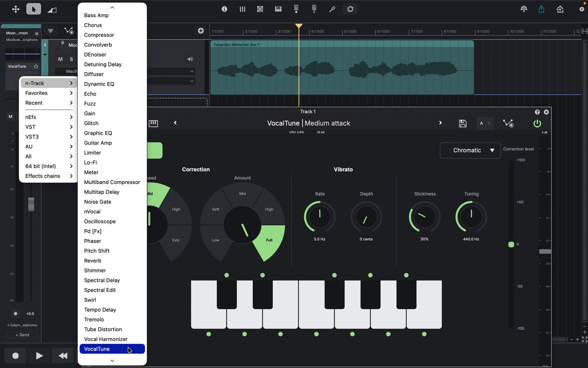Open settings gear in top-right corner

coord(582,9)
